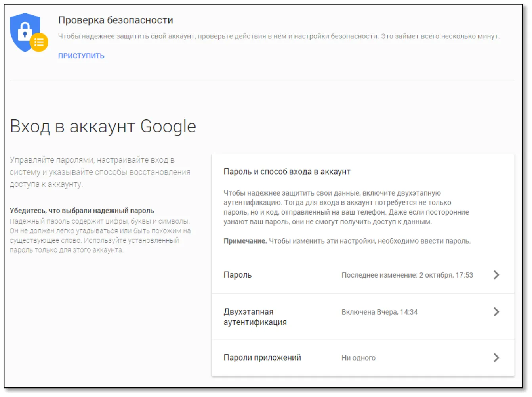
Task: Click 'Убедитесь, что выбрали надежный пароль' text
Action: tap(82, 211)
